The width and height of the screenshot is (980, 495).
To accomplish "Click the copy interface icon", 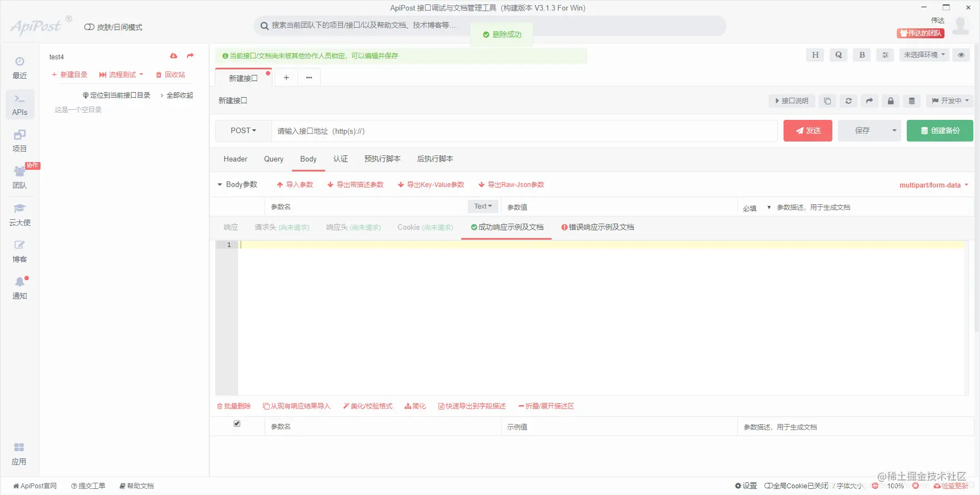I will click(x=827, y=101).
